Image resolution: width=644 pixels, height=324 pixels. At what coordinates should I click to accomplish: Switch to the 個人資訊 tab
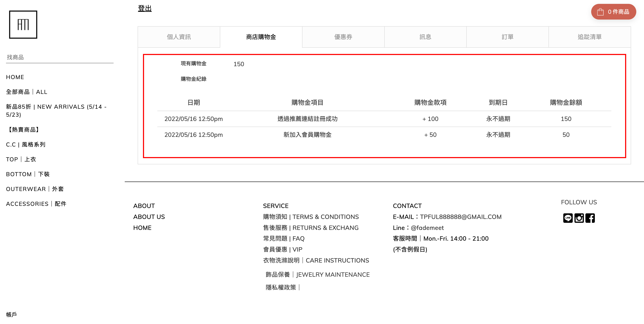coord(179,37)
